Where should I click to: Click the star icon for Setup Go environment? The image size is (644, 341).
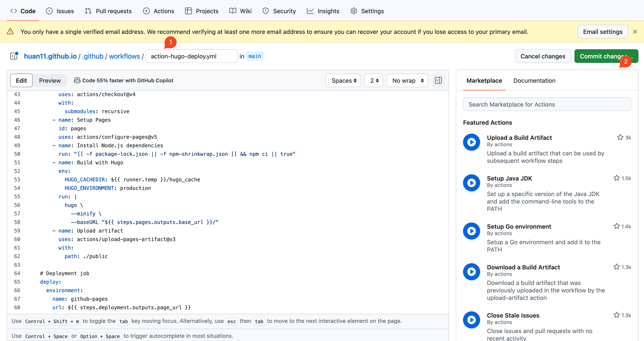pos(616,226)
